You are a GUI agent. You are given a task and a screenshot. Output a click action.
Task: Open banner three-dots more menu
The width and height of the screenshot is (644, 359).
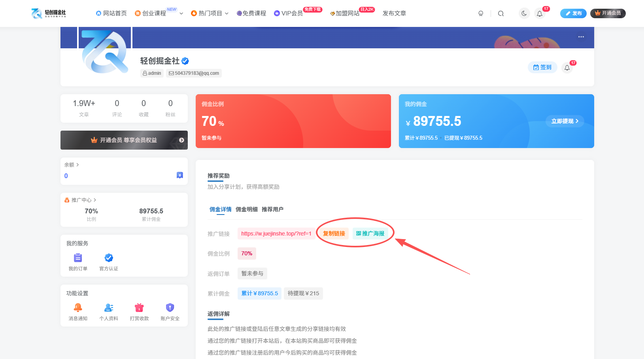pos(581,37)
